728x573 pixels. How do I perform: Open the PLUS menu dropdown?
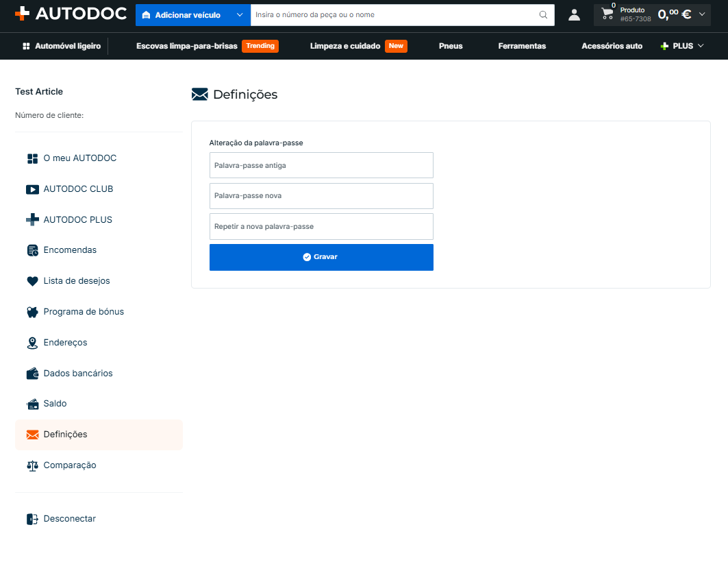(x=682, y=46)
